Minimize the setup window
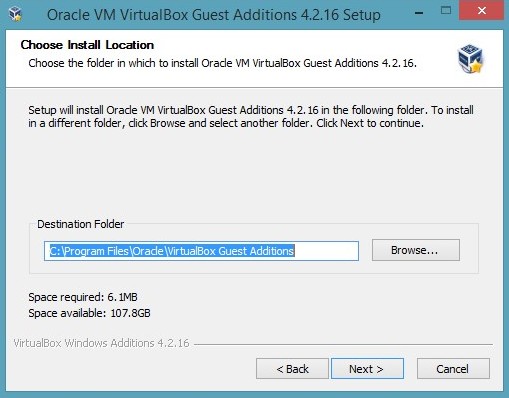The image size is (509, 398). pyautogui.click(x=419, y=13)
